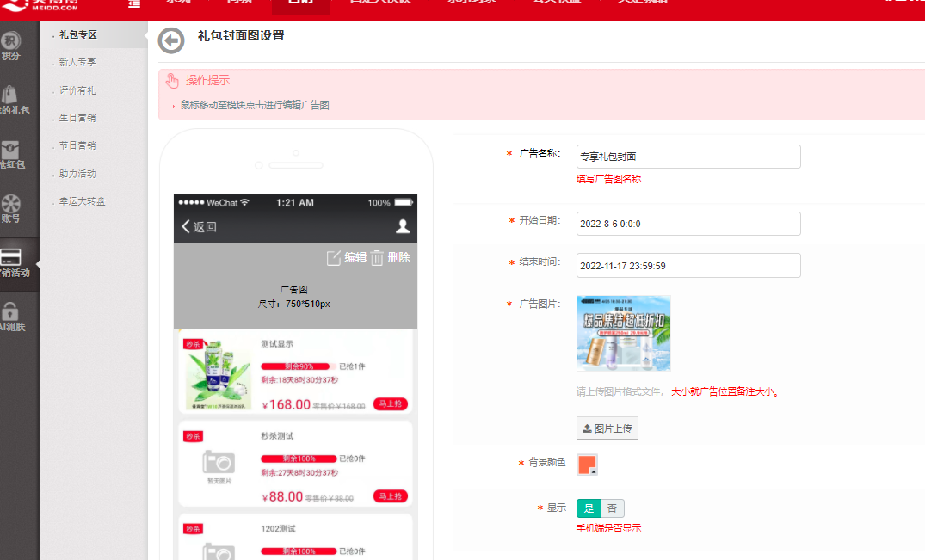Tap the 返回 back chevron in phone preview
Image resolution: width=925 pixels, height=560 pixels.
coord(186,226)
